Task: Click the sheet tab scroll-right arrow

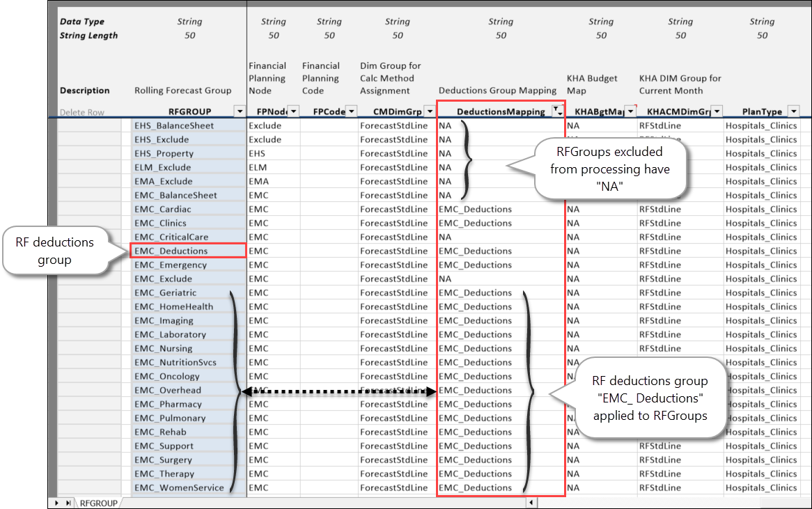Action: [56, 503]
